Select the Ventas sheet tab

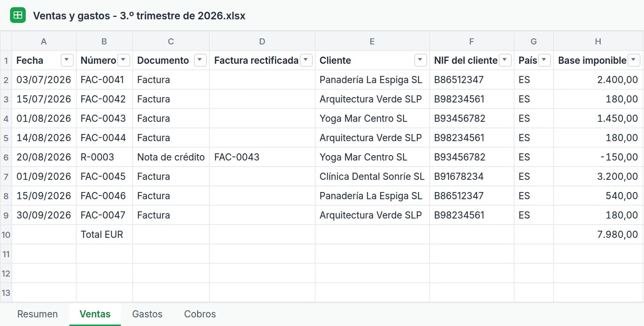tap(95, 314)
